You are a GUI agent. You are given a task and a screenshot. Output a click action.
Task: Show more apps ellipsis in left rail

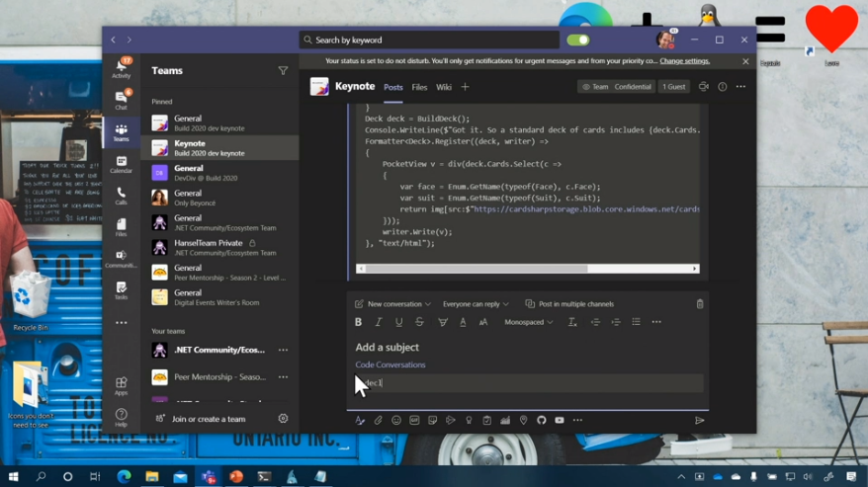coord(122,323)
